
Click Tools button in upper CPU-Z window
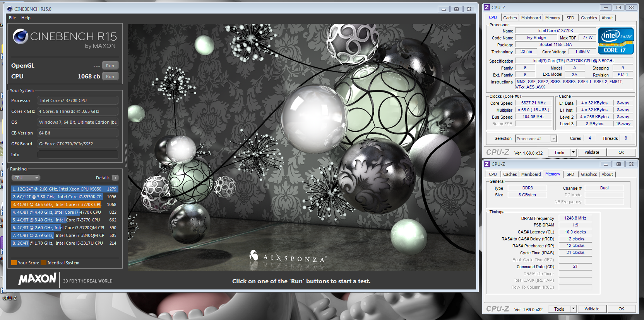[x=559, y=153]
